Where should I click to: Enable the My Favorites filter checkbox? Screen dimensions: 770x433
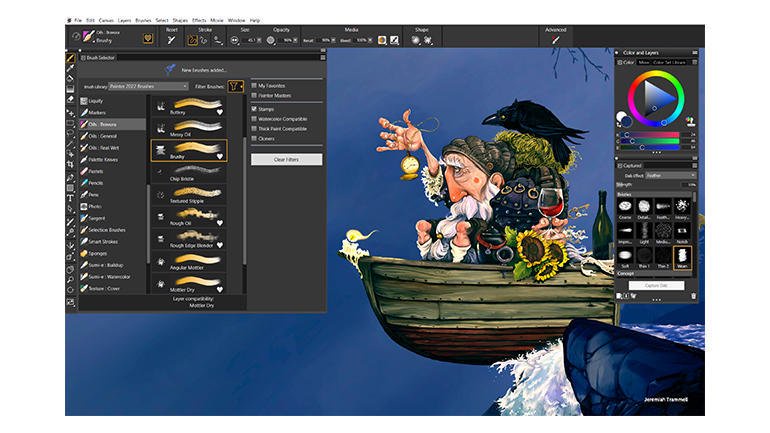click(x=254, y=85)
